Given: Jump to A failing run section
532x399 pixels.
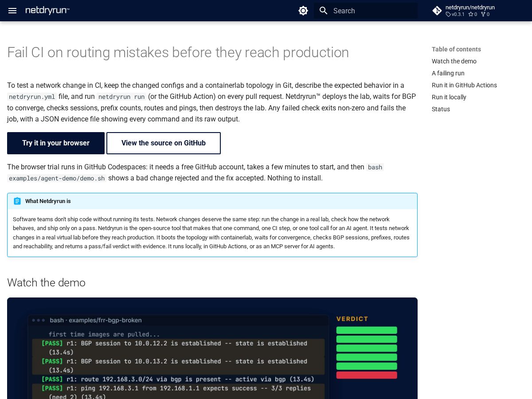Looking at the screenshot, I should coord(448,73).
